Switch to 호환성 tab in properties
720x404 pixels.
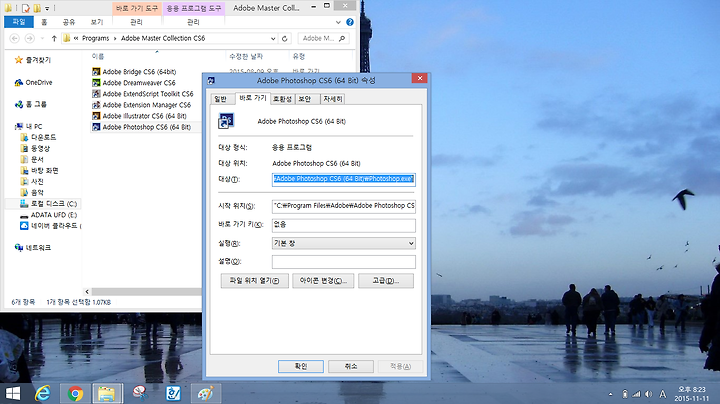(282, 99)
